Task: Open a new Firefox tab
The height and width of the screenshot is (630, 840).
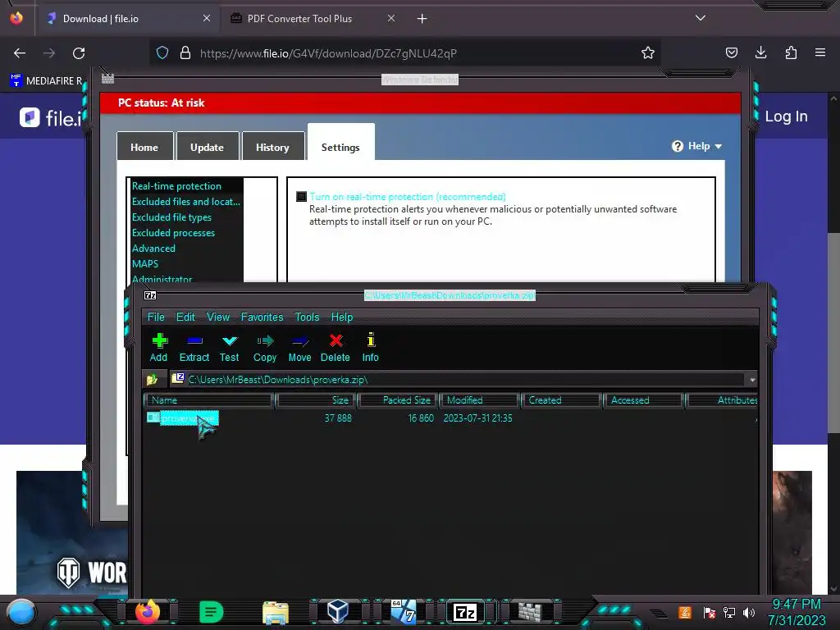Action: (422, 19)
